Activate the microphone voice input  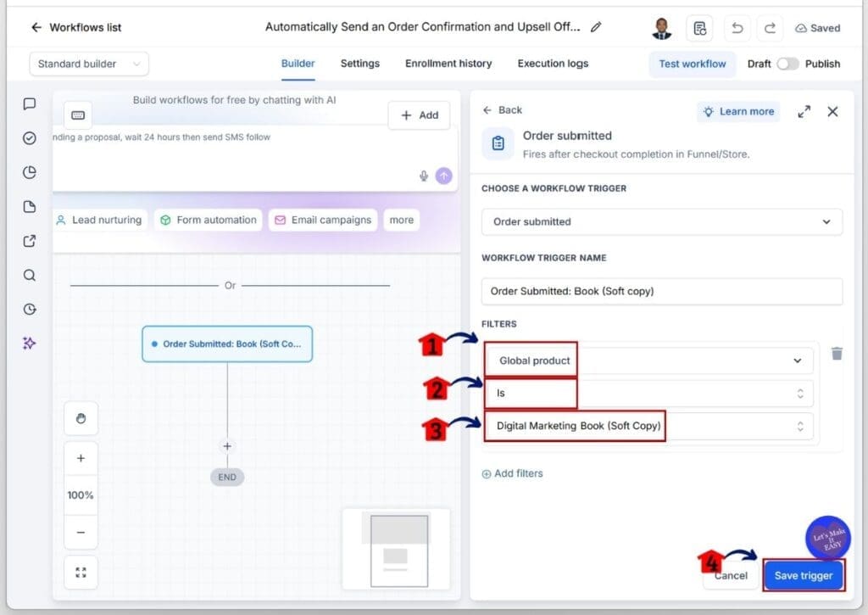[x=424, y=176]
